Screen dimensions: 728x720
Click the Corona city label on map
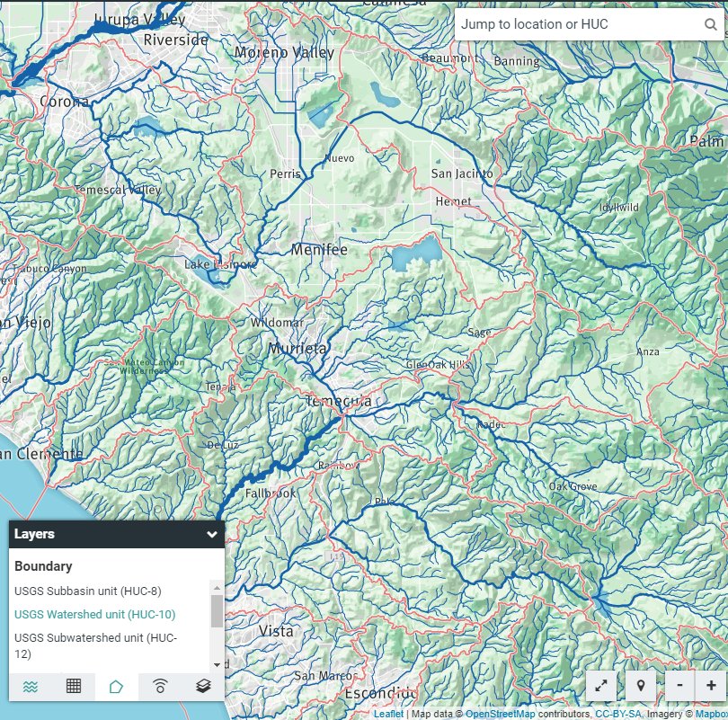pyautogui.click(x=64, y=102)
